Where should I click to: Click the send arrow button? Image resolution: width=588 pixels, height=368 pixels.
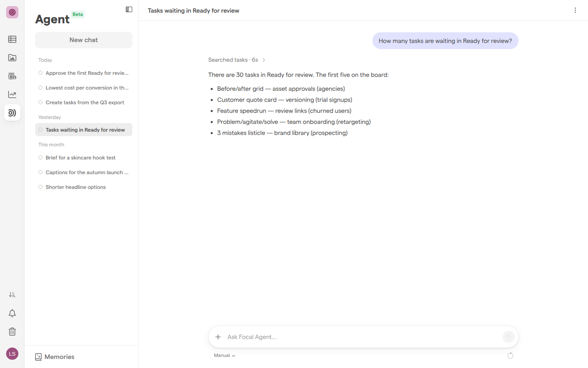pos(508,337)
